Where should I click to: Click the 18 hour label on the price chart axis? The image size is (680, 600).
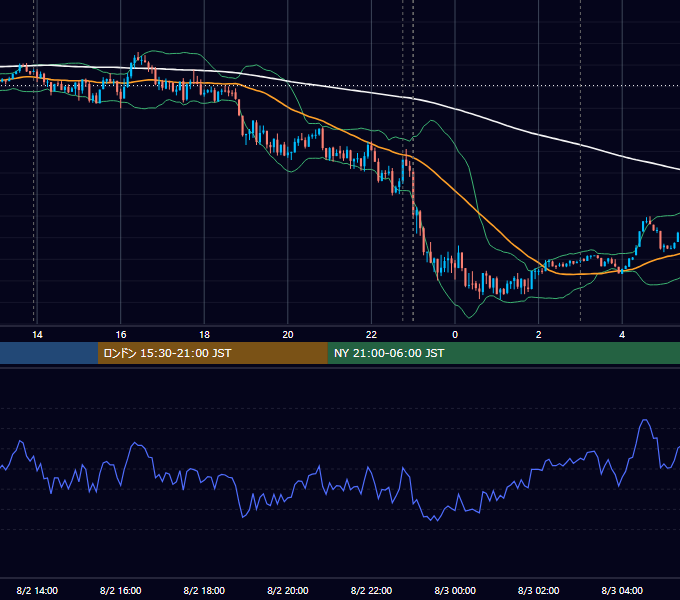(x=204, y=335)
